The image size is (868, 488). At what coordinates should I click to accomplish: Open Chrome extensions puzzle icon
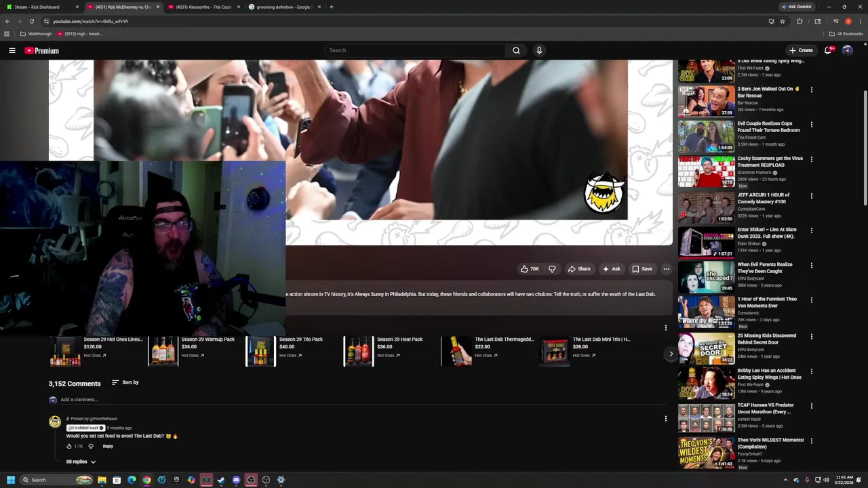coord(800,21)
